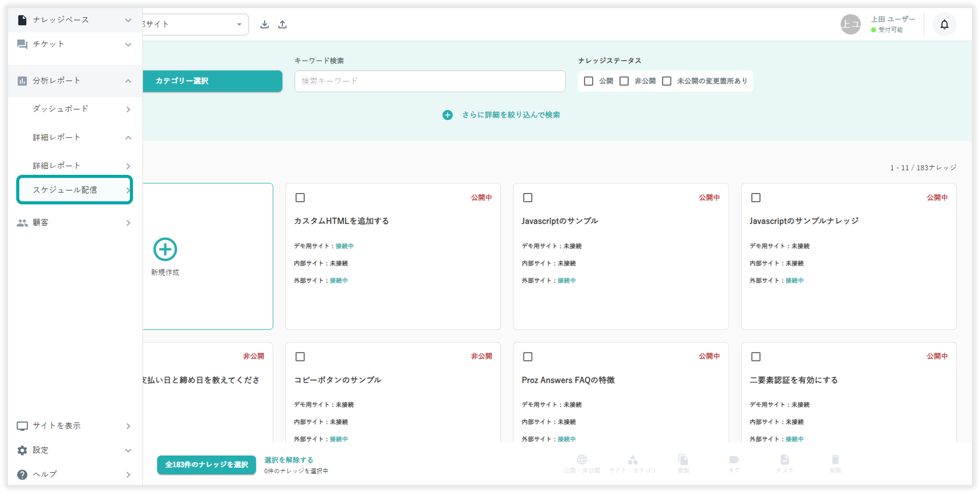
Task: Select the カスタムHTMLを追加する card checkbox
Action: coord(300,198)
